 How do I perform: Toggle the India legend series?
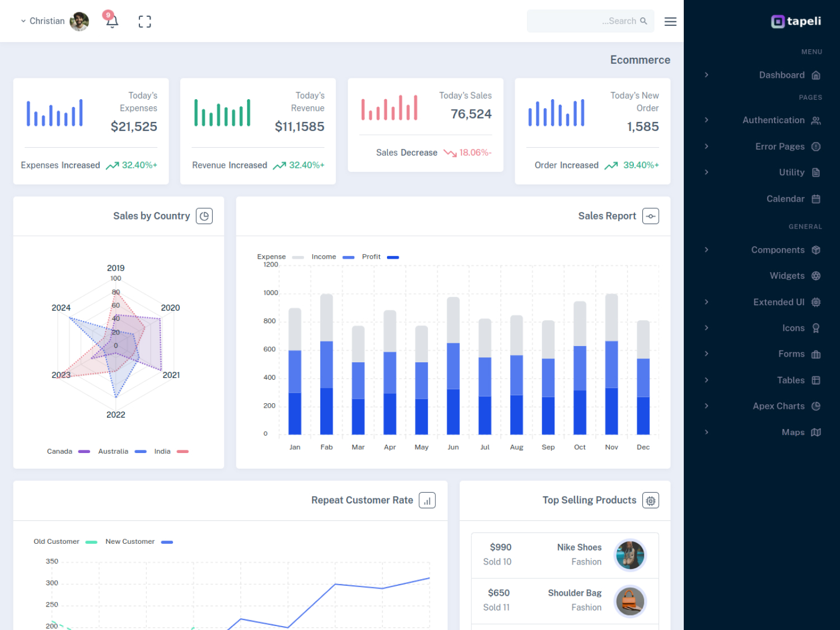pos(171,451)
